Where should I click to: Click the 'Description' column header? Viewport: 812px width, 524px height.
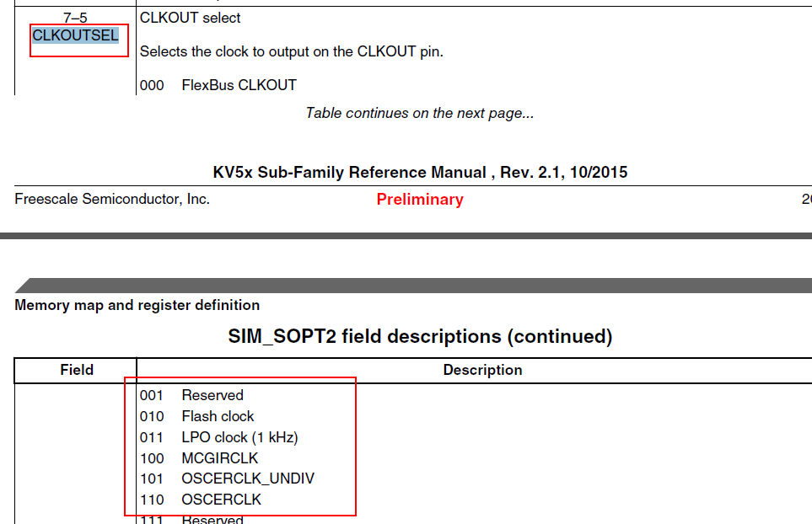tap(483, 370)
